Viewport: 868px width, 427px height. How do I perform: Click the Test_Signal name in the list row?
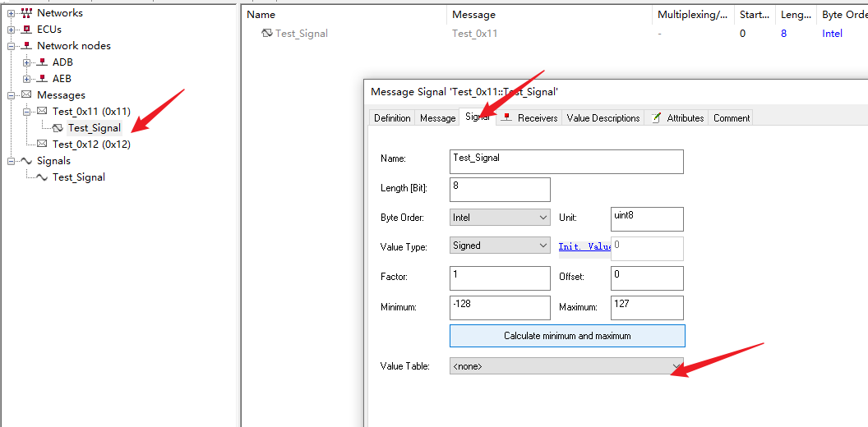pos(302,33)
